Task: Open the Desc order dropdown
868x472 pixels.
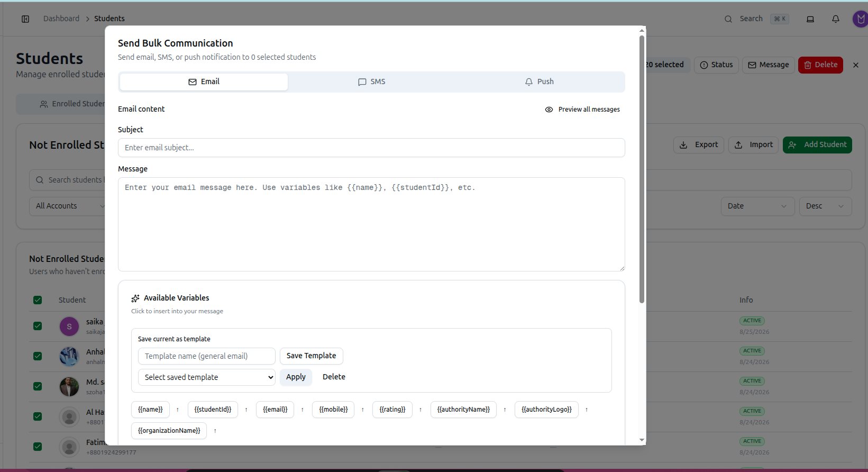Action: (825, 206)
